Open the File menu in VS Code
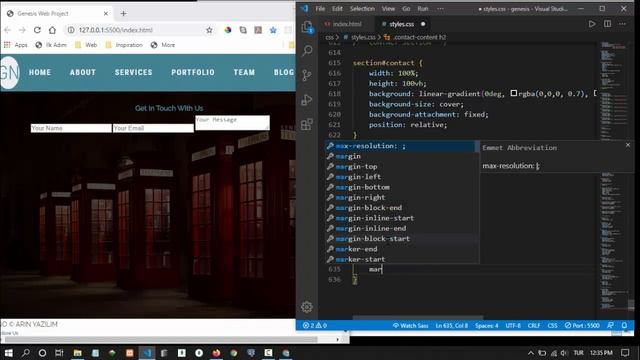This screenshot has width=640, height=360. pos(320,9)
